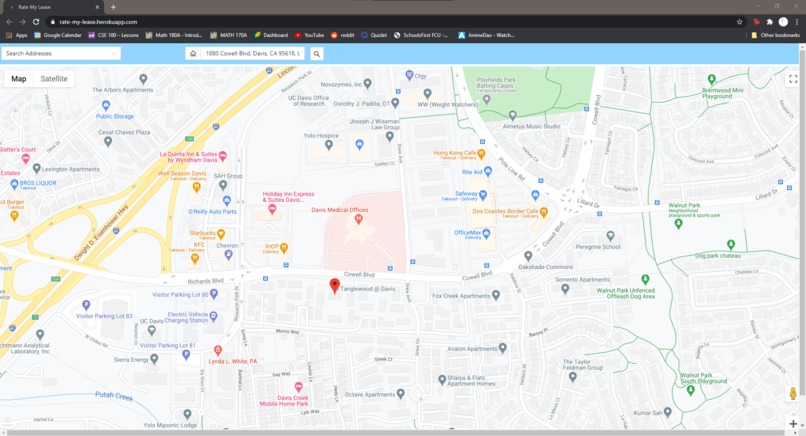Click the Davis Medical Offices hospital marker
Viewport: 806px width, 436px height.
[359, 220]
